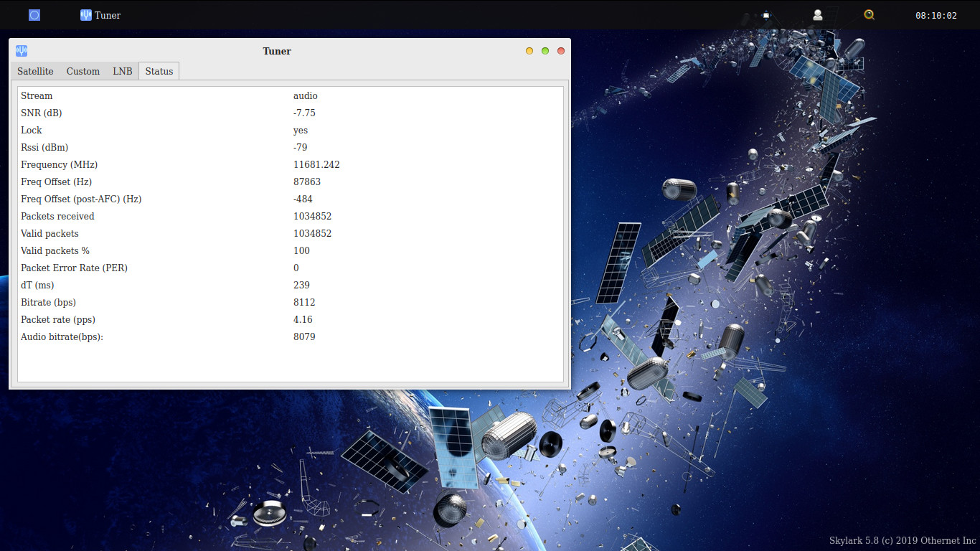Select the PER value 0
The image size is (980, 551).
click(296, 268)
